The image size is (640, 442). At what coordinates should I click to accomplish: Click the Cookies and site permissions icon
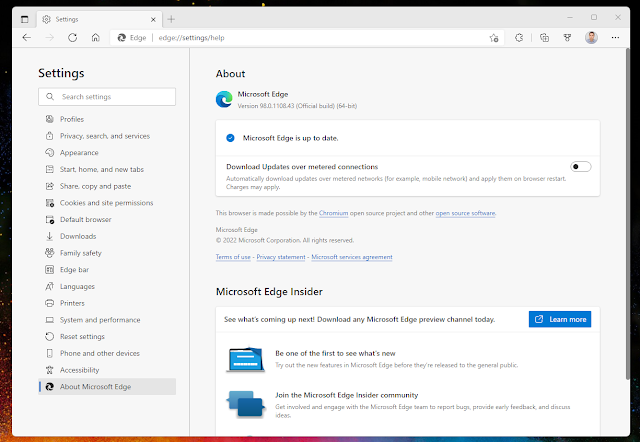(x=49, y=203)
